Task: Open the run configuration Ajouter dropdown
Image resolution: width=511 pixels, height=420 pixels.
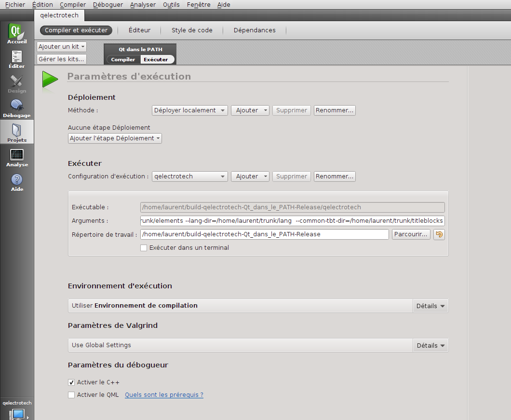Action: pyautogui.click(x=250, y=176)
